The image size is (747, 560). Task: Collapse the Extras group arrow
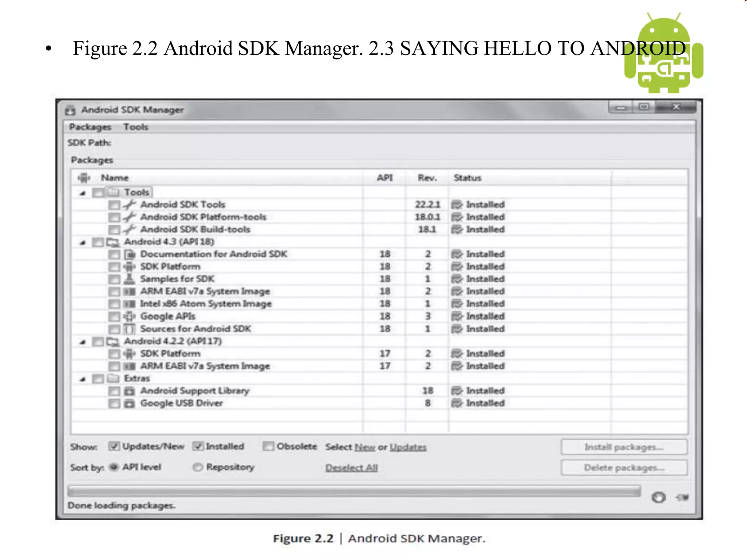[x=83, y=379]
